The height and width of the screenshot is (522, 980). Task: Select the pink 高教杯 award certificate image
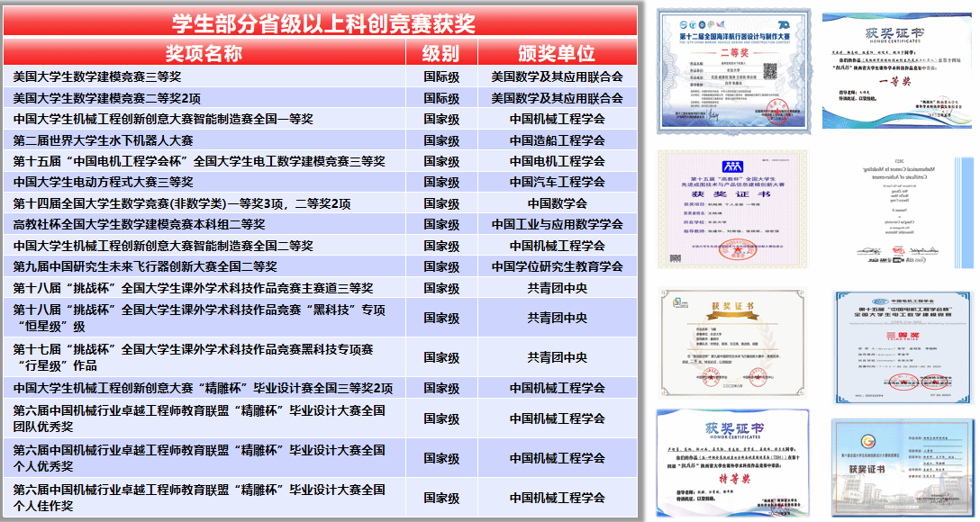(x=732, y=209)
